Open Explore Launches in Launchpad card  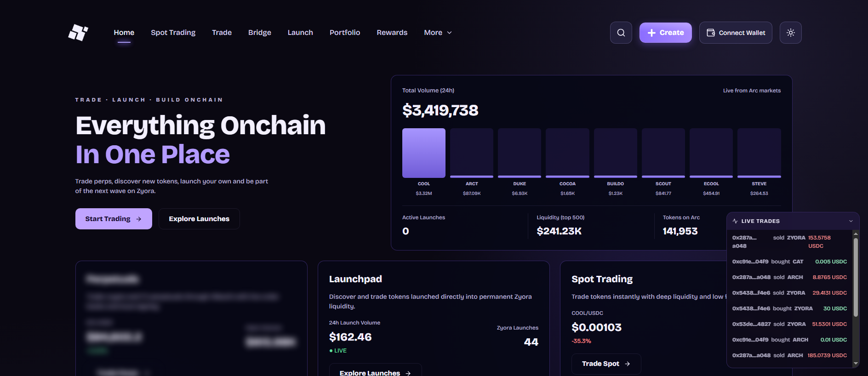click(375, 370)
